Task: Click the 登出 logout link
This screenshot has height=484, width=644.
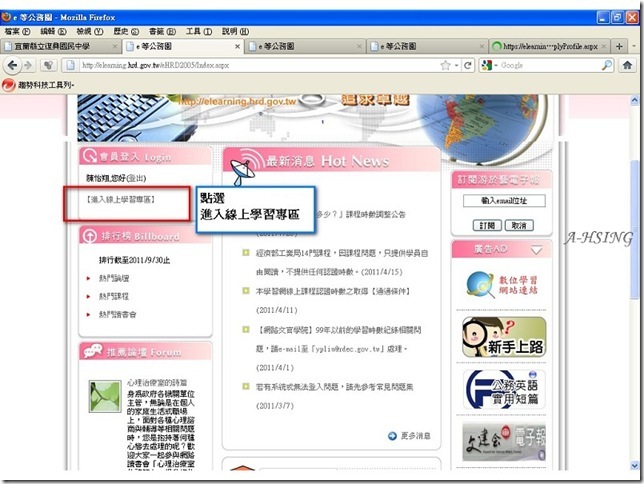Action: tap(136, 178)
